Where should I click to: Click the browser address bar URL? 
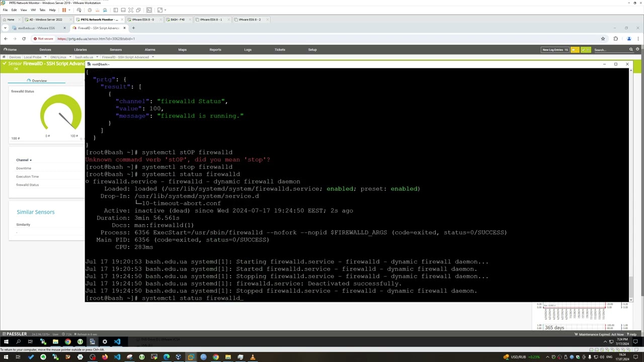tap(96, 39)
